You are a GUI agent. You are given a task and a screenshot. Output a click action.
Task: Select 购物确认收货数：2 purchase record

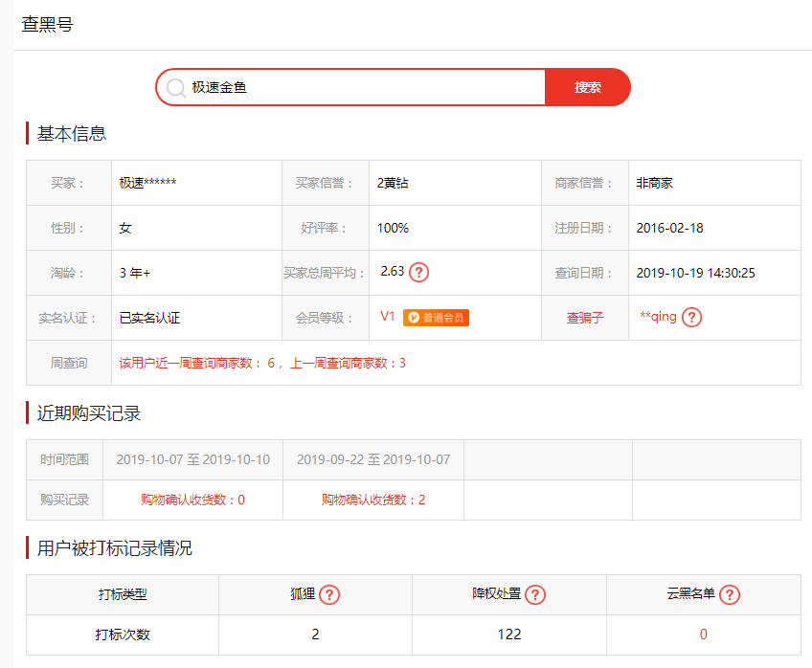373,500
